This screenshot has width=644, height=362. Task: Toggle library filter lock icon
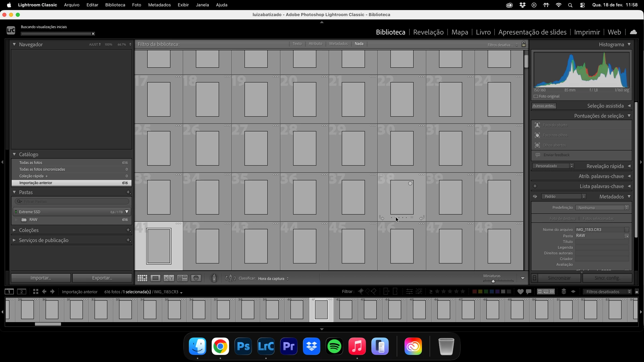coord(524,44)
